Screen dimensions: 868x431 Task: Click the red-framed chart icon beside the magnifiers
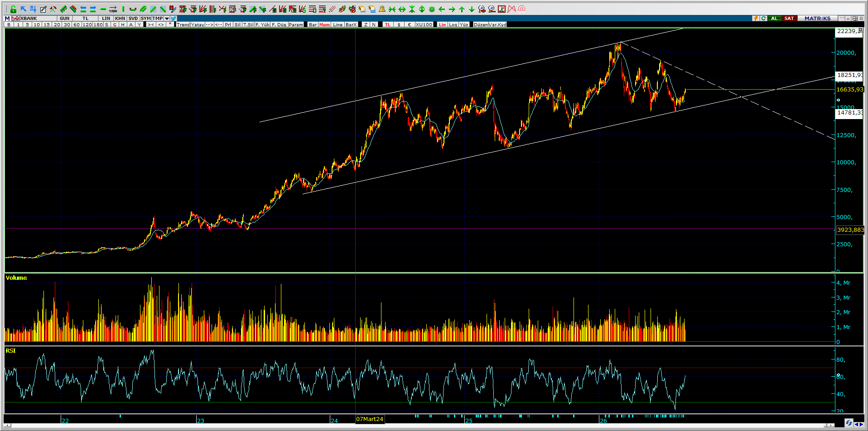502,9
